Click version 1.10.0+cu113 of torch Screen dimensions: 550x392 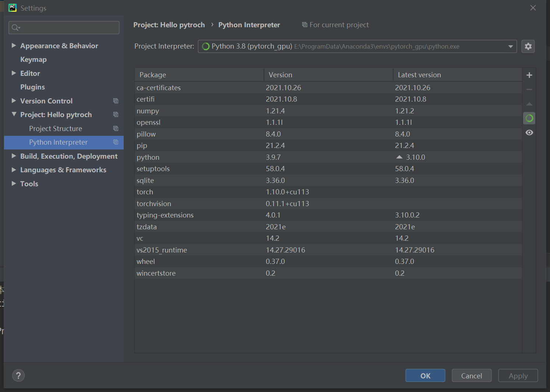click(x=288, y=192)
